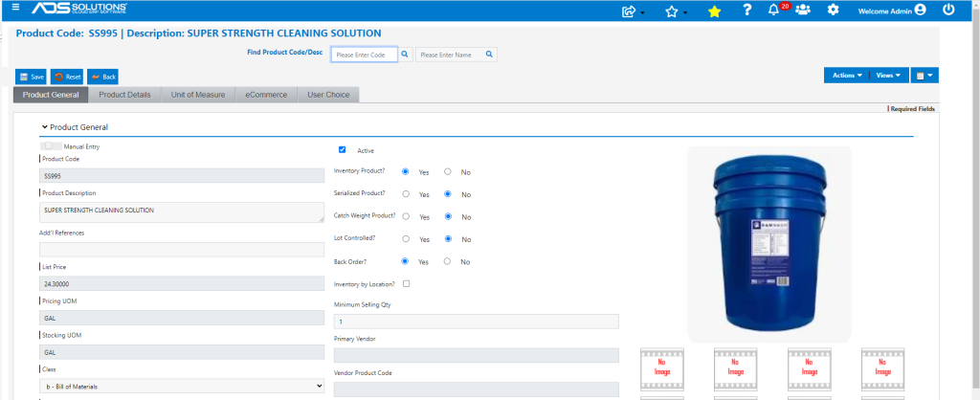This screenshot has width=980, height=400.
Task: Select Yes for Back Order
Action: pos(406,261)
